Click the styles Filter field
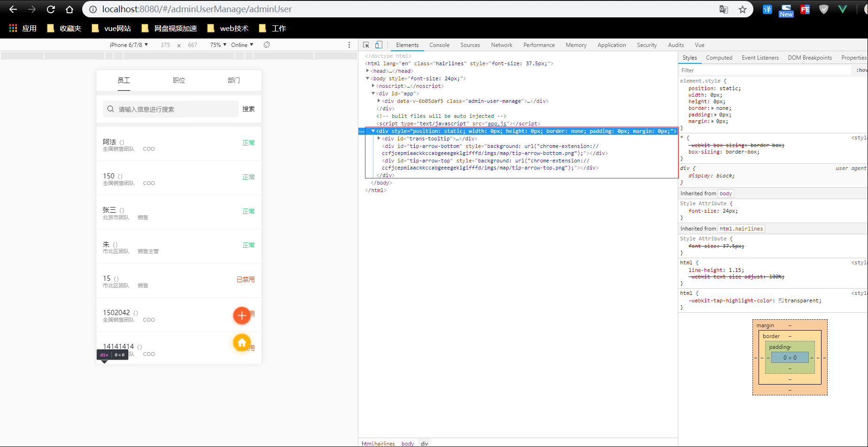The width and height of the screenshot is (868, 447). [x=765, y=70]
